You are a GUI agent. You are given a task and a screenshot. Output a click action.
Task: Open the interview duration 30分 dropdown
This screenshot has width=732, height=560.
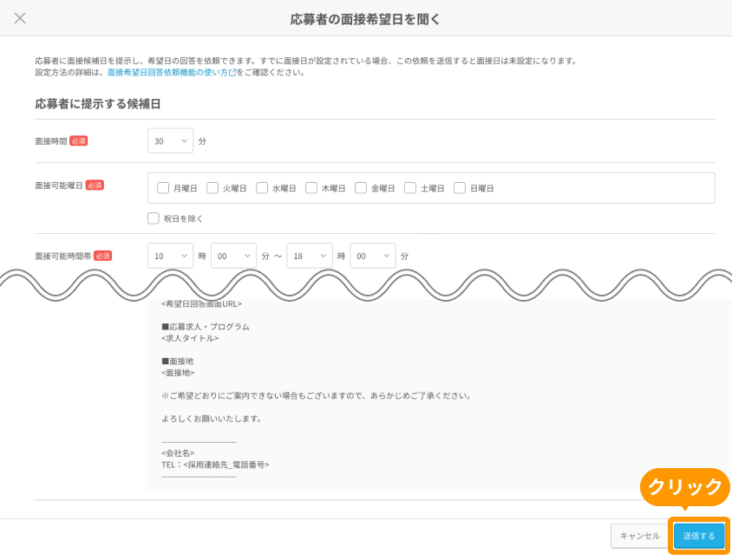pos(170,141)
